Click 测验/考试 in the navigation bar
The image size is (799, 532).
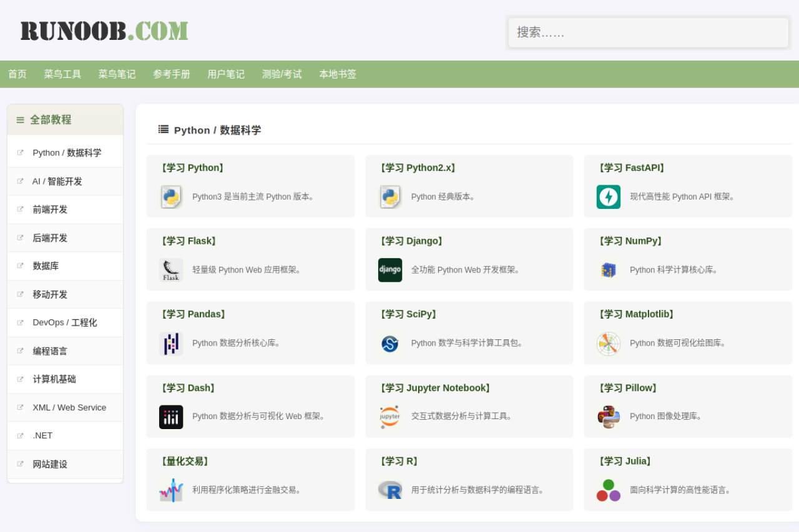point(282,74)
